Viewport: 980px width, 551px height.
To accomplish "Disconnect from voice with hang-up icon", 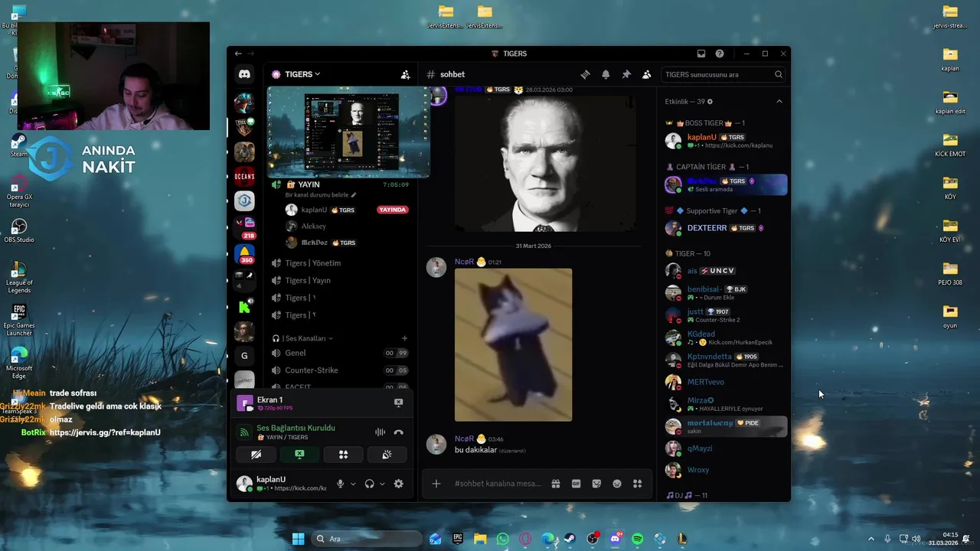I will click(x=398, y=432).
